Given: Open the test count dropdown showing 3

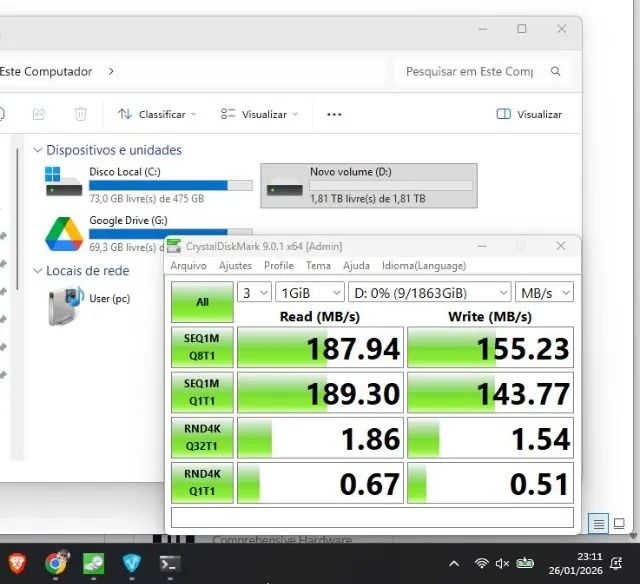Looking at the screenshot, I should tap(254, 292).
